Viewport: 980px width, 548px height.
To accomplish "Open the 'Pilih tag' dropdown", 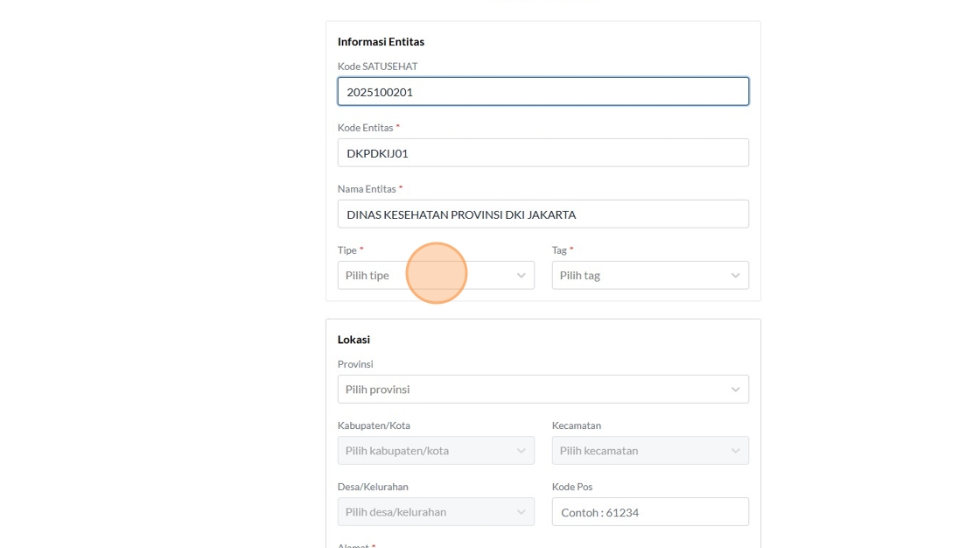I will pos(639,276).
